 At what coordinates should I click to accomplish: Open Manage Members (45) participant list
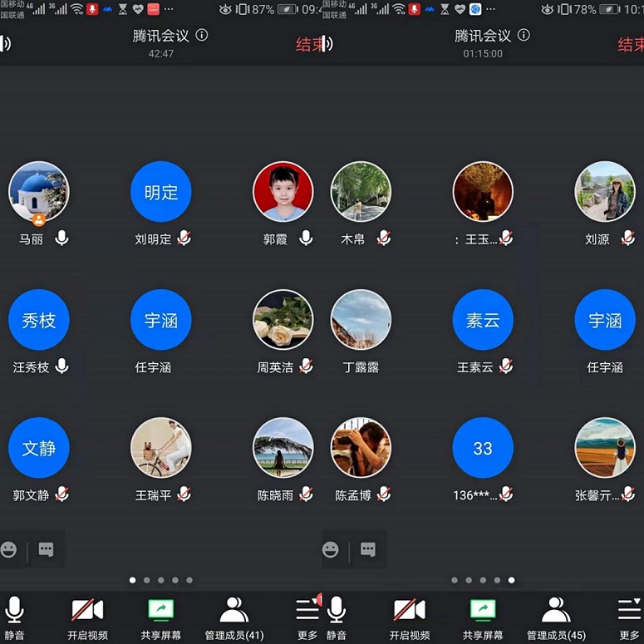point(556,619)
